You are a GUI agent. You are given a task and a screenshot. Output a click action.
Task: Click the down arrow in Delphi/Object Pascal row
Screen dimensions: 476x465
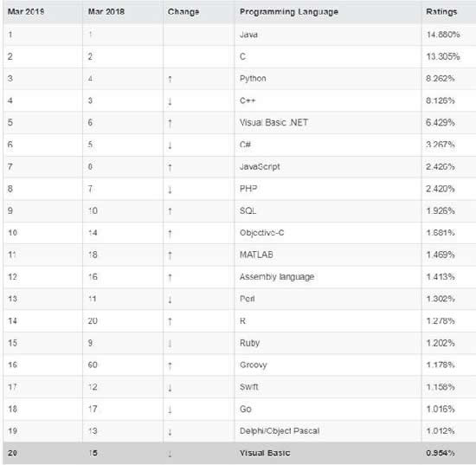[x=170, y=431]
